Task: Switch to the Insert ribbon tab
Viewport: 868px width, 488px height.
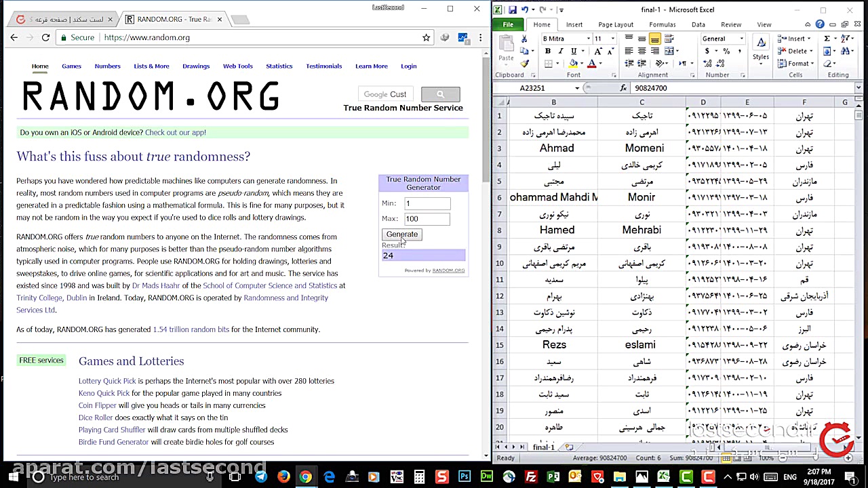Action: (574, 24)
